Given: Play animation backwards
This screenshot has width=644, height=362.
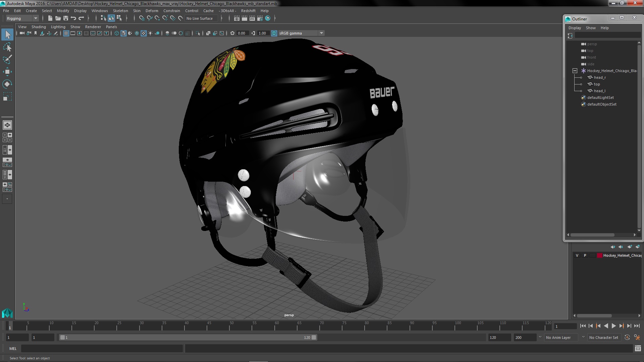Looking at the screenshot, I should 606,326.
